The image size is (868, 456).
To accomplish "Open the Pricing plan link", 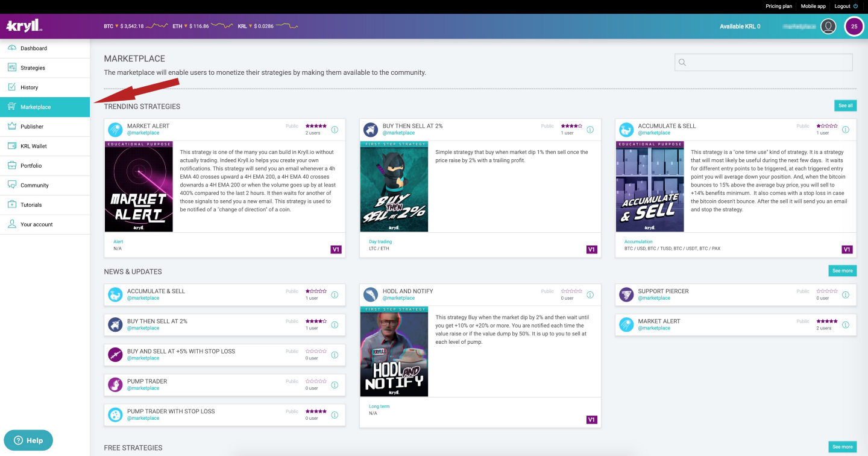I will click(779, 6).
